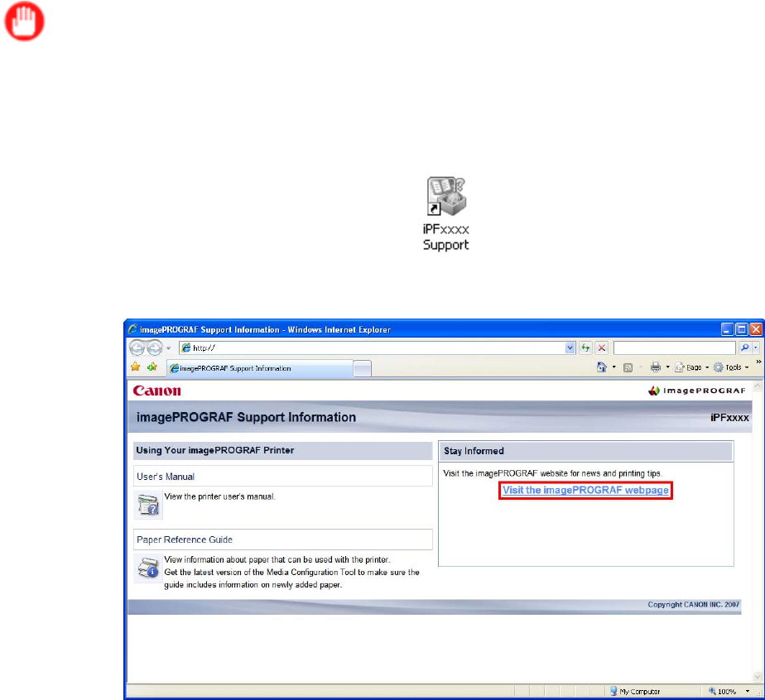The height and width of the screenshot is (700, 765).
Task: Refresh the page with green arrows icon
Action: 585,348
